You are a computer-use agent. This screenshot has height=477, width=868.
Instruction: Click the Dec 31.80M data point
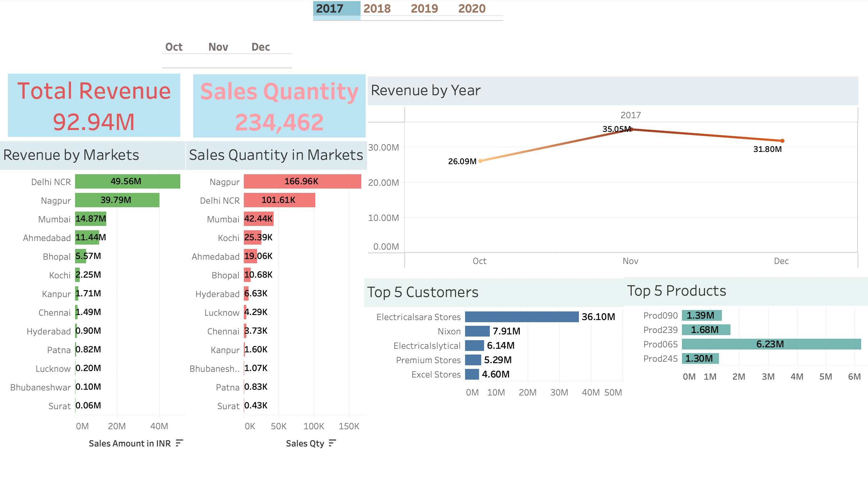(782, 141)
